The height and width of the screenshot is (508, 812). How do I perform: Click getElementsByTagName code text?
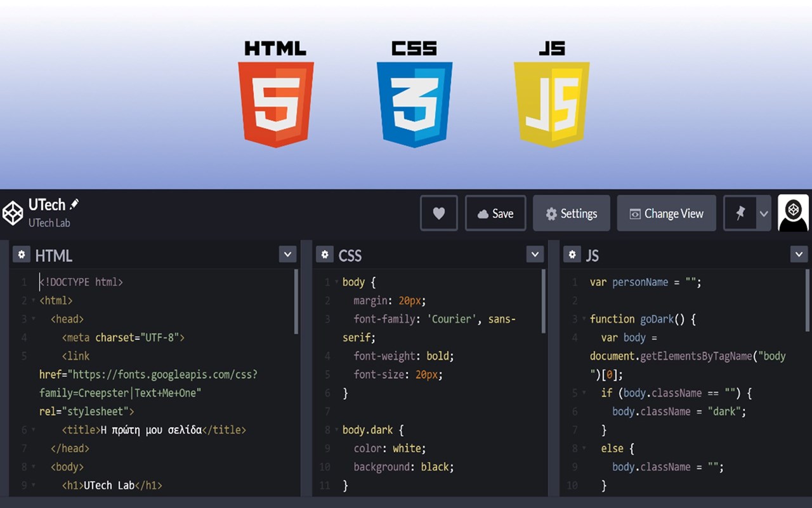[x=695, y=356]
